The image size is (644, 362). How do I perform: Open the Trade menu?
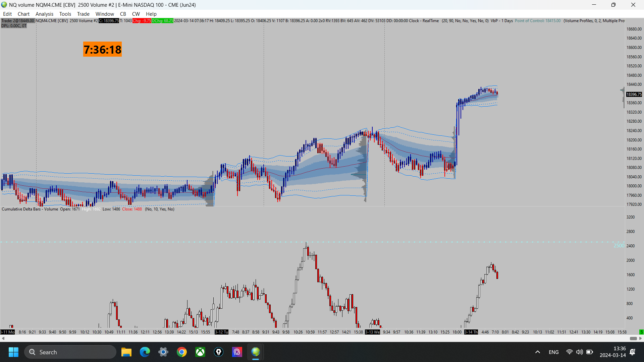(83, 14)
